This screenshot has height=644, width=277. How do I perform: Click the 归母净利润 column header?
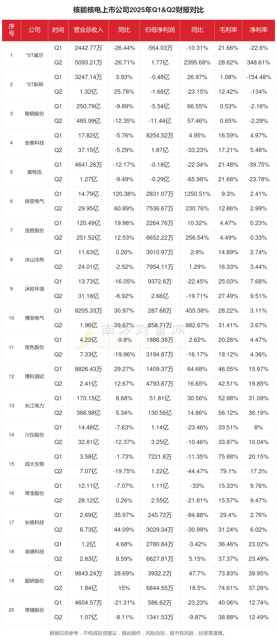[160, 30]
